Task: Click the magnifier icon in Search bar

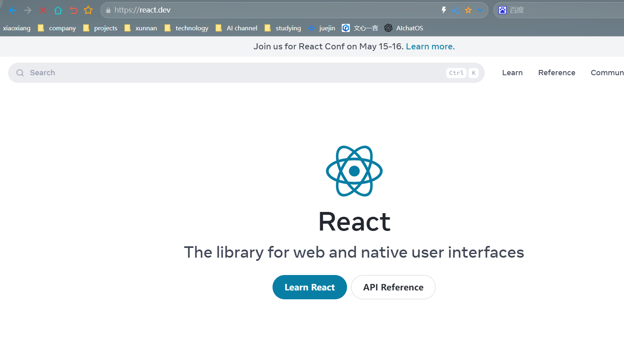Action: click(x=20, y=73)
